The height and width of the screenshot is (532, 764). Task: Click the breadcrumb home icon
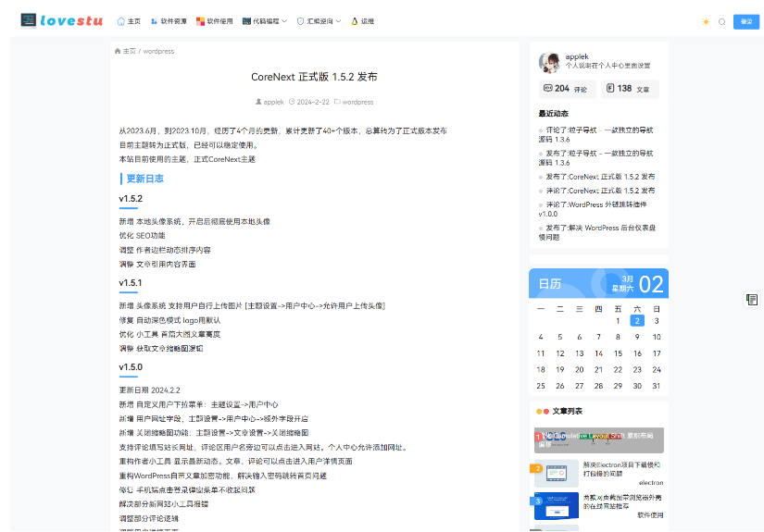(118, 51)
